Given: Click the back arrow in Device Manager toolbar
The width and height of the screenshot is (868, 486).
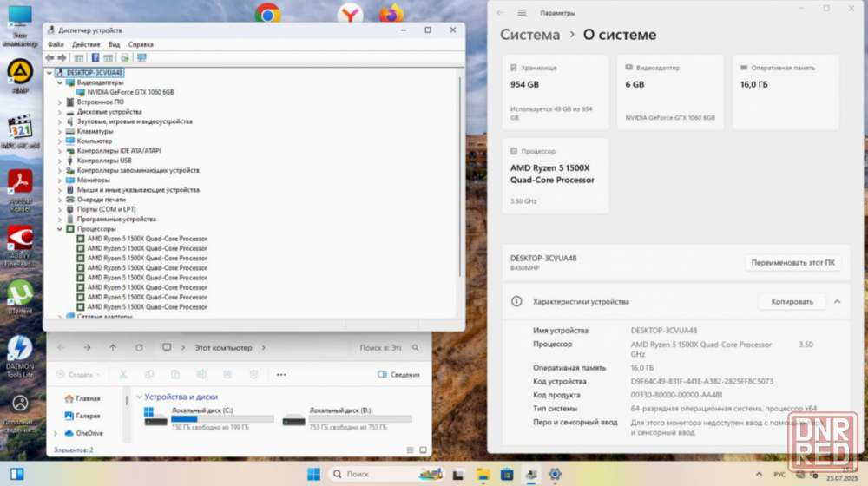Looking at the screenshot, I should [49, 58].
